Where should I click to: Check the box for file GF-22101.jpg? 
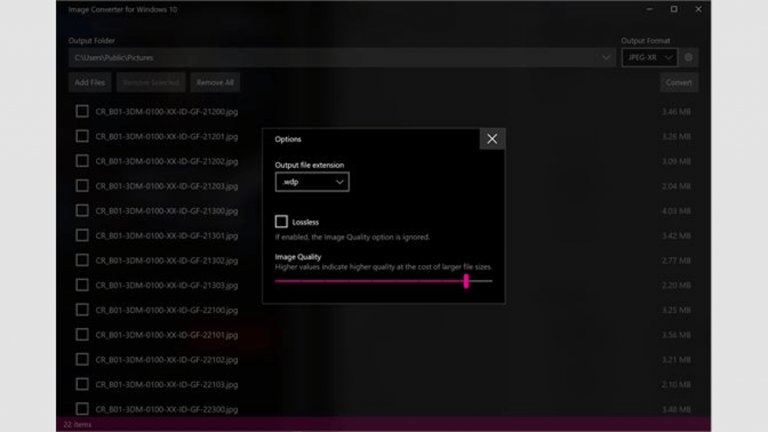click(82, 335)
